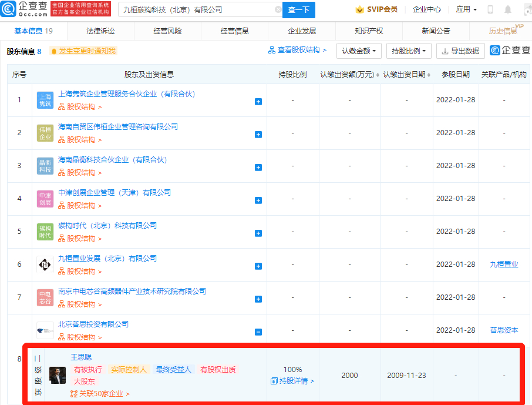Click the 有股权出质 tag
The image size is (532, 405).
218,370
